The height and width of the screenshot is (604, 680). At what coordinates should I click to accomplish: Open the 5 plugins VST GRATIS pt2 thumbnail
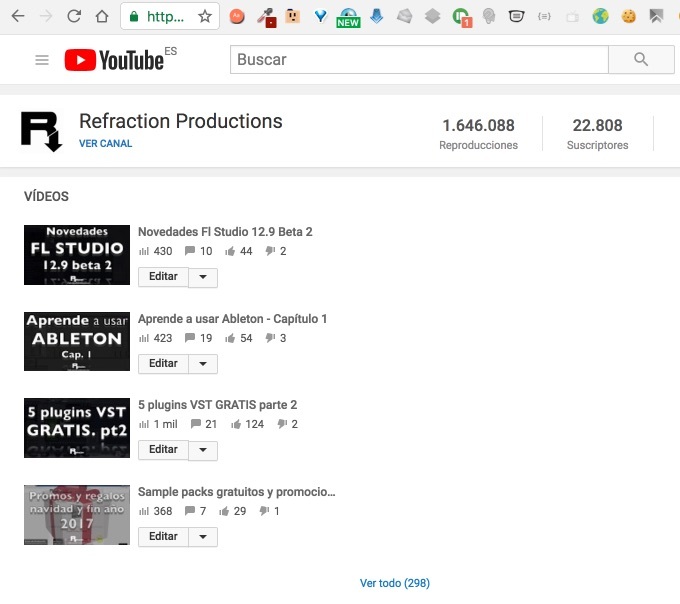77,428
